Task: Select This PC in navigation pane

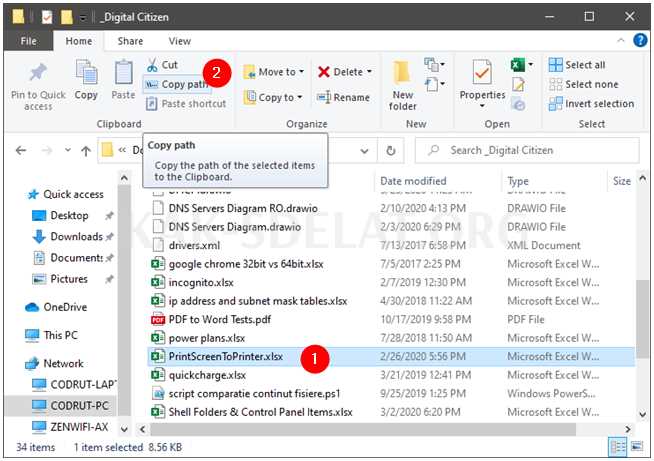Action: (51, 335)
